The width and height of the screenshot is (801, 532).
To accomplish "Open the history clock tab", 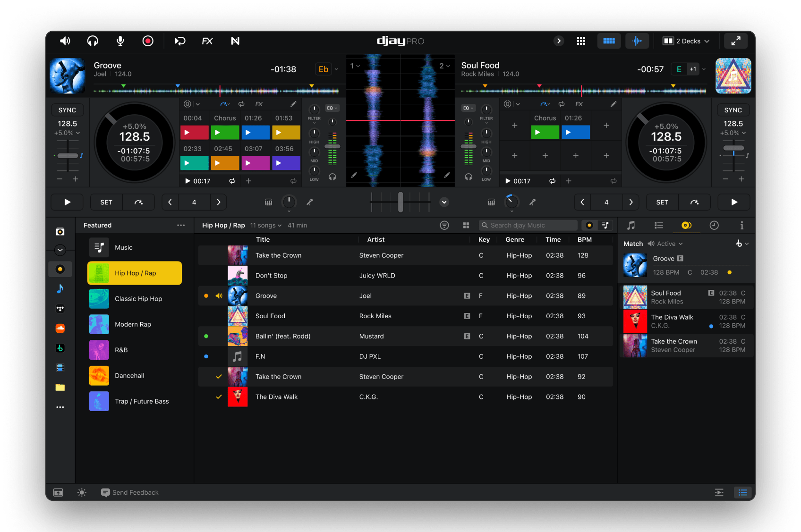I will point(714,226).
